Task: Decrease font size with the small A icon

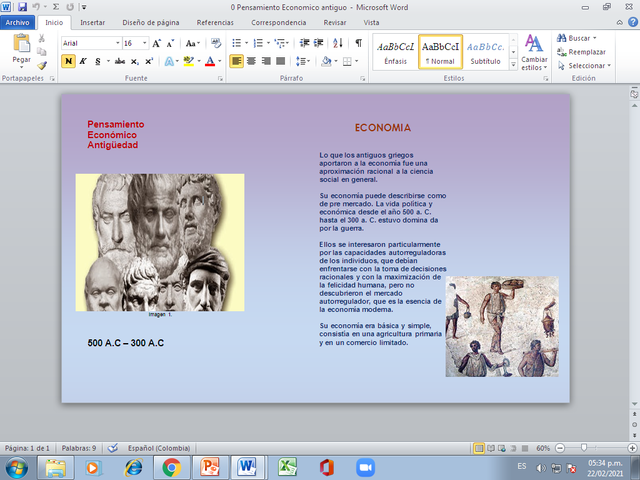Action: click(171, 43)
